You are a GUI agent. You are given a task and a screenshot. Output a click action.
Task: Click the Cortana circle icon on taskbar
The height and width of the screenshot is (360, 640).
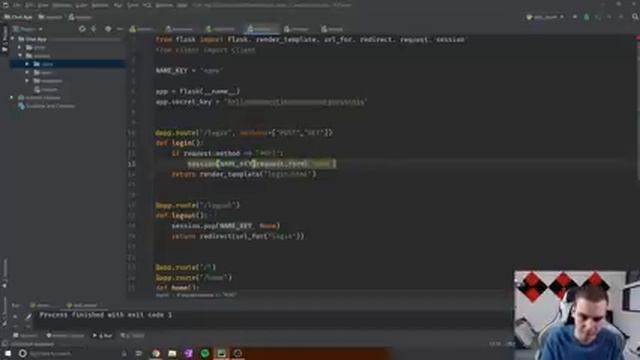pos(22,353)
